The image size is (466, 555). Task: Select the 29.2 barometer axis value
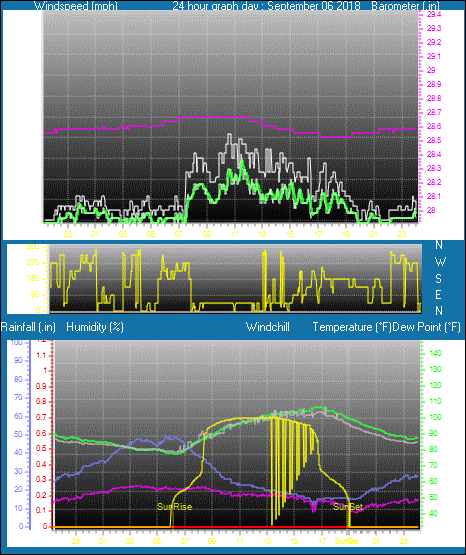click(x=434, y=42)
